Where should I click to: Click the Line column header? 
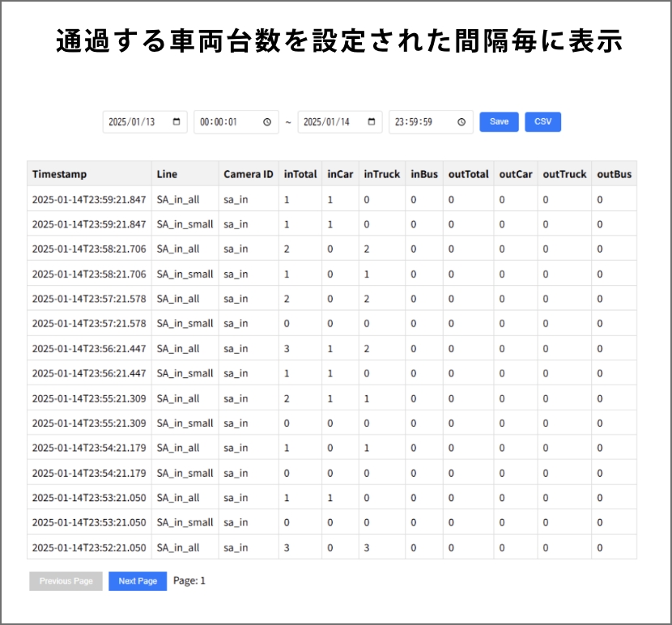pyautogui.click(x=168, y=174)
